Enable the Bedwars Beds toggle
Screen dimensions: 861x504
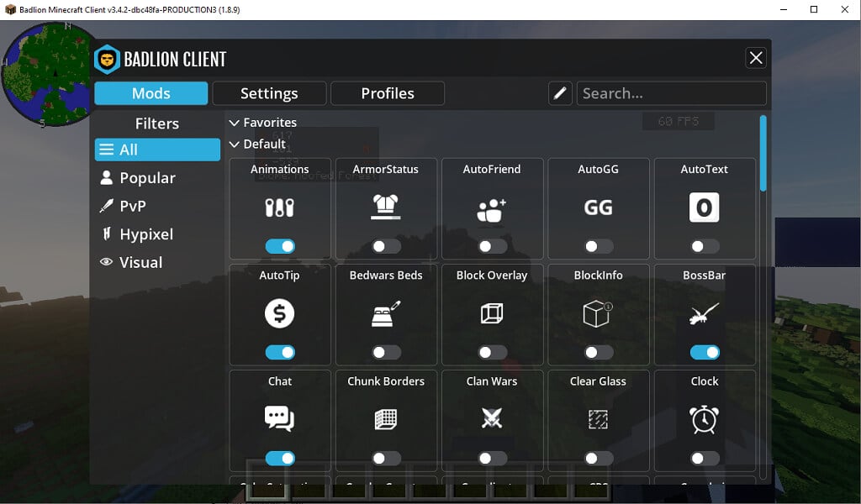[x=386, y=352]
